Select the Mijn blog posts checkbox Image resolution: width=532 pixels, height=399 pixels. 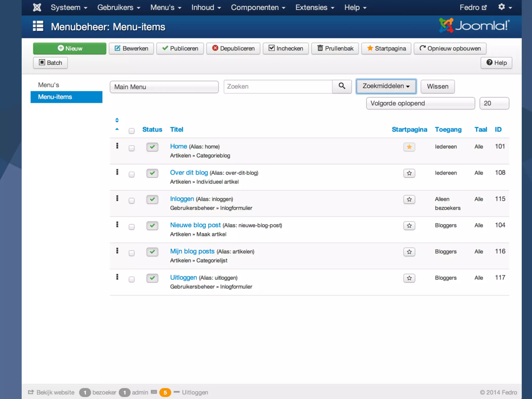click(x=131, y=253)
